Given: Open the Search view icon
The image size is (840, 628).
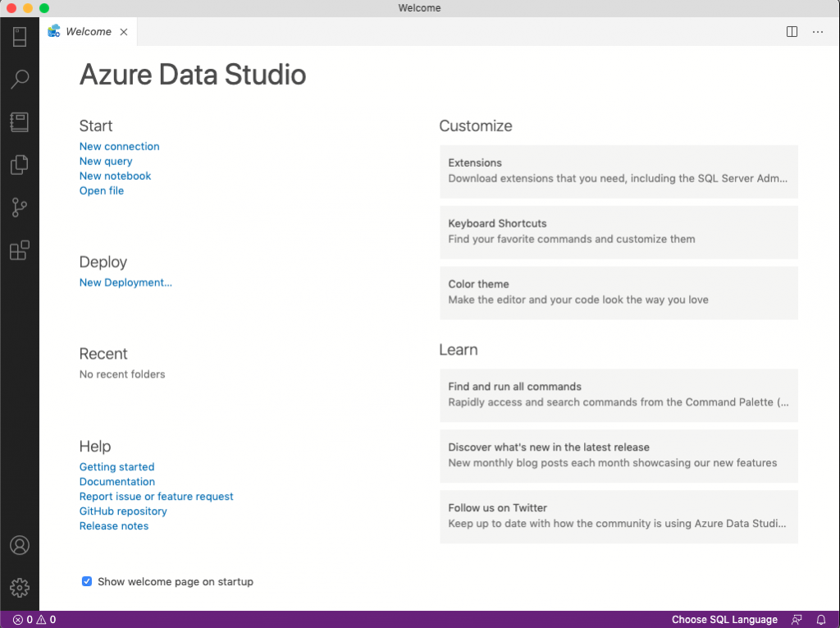Looking at the screenshot, I should [20, 80].
